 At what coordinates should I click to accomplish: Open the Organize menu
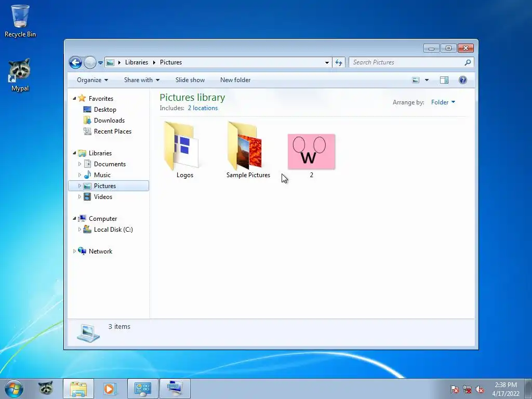pos(92,80)
